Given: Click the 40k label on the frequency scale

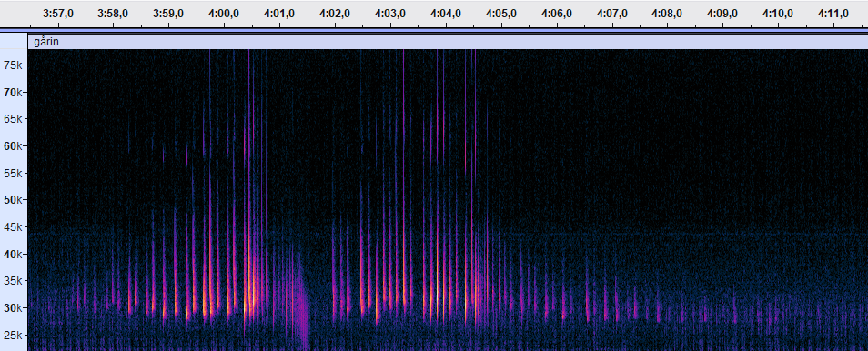Looking at the screenshot, I should (x=12, y=254).
